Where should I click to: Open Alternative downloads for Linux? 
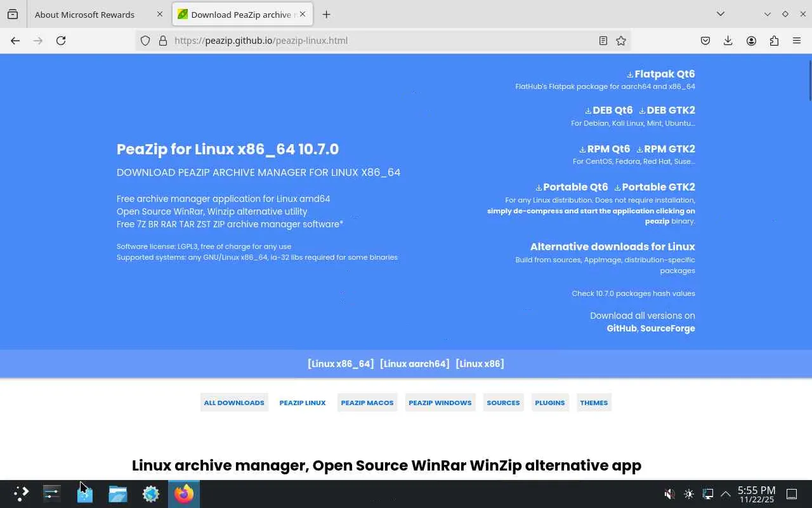(613, 246)
